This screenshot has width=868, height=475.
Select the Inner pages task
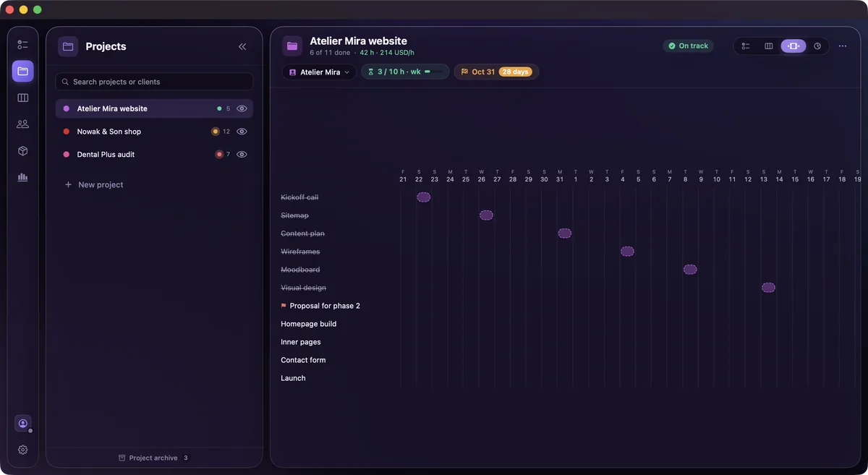[x=301, y=342]
